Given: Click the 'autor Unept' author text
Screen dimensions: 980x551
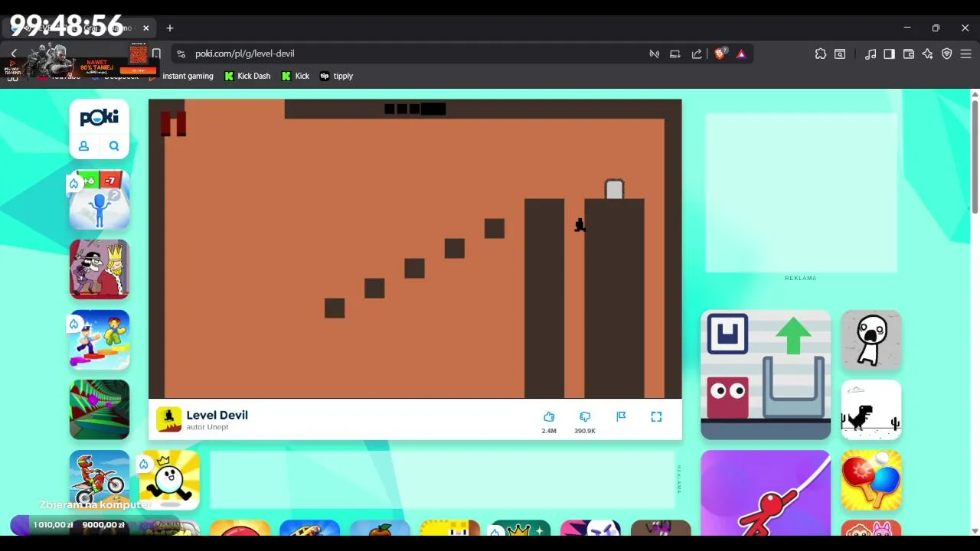Looking at the screenshot, I should [x=207, y=427].
